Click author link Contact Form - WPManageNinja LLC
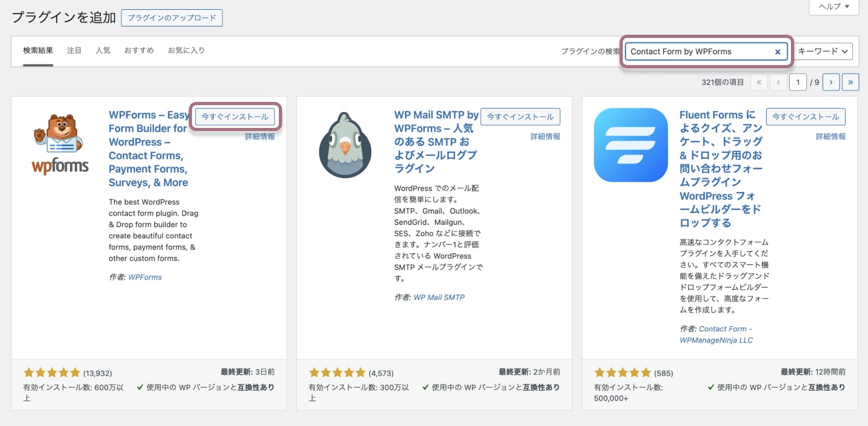 (x=716, y=334)
